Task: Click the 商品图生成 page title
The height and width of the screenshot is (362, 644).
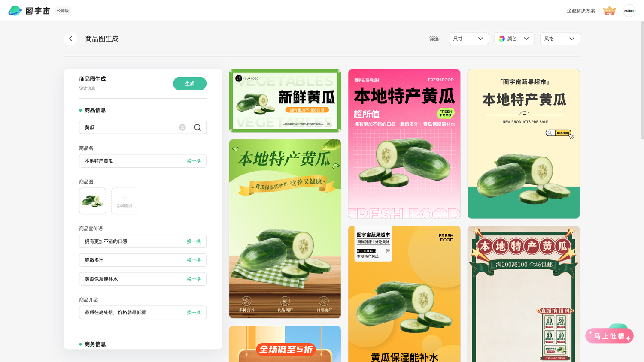Action: 102,39
